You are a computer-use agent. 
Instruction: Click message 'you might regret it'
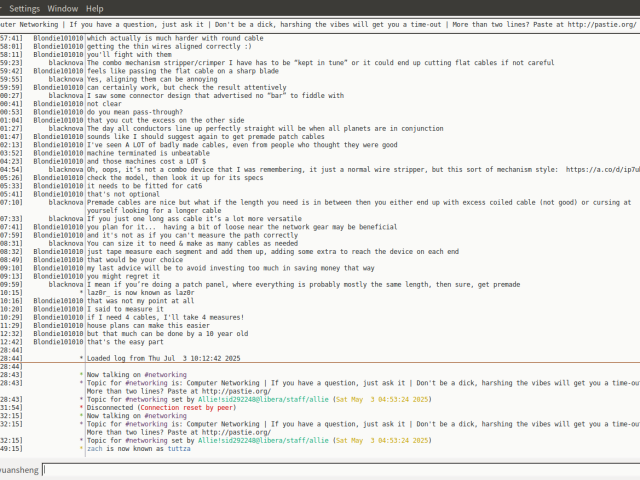[123, 276]
